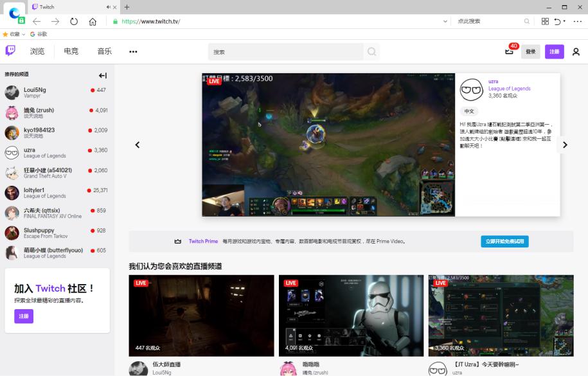The width and height of the screenshot is (588, 376).
Task: Open 嬌兔 (zrush) channel in sidebar
Action: point(57,112)
